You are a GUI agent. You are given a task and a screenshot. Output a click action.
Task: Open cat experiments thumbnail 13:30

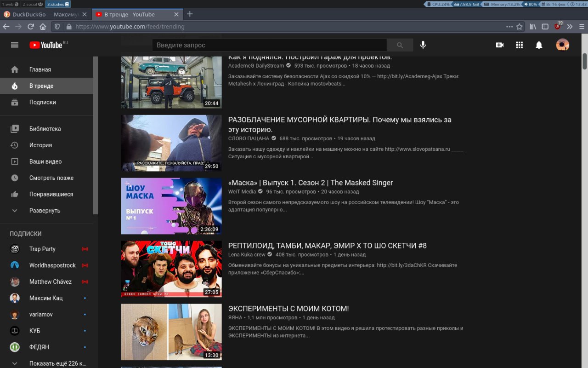coord(171,332)
